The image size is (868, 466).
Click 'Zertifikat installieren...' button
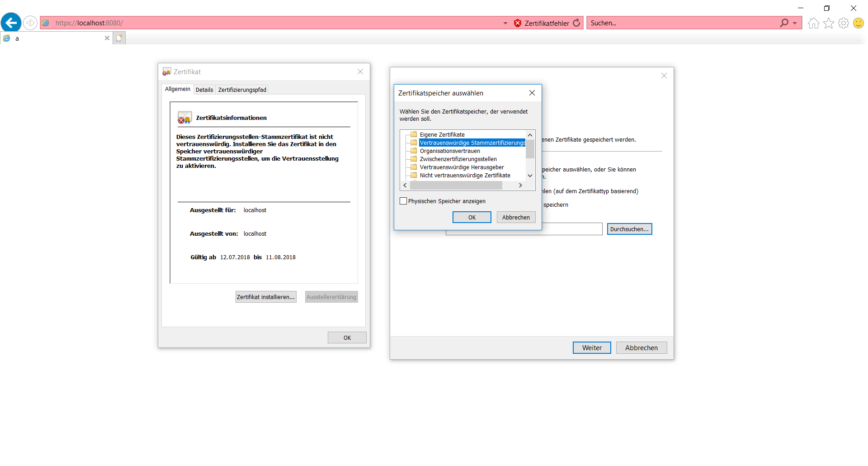tap(266, 297)
